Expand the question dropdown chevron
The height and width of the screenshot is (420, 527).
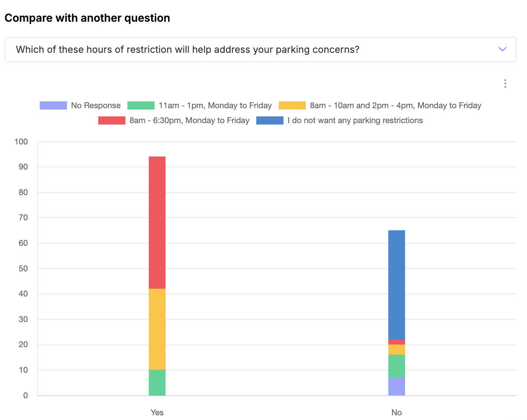tap(502, 49)
